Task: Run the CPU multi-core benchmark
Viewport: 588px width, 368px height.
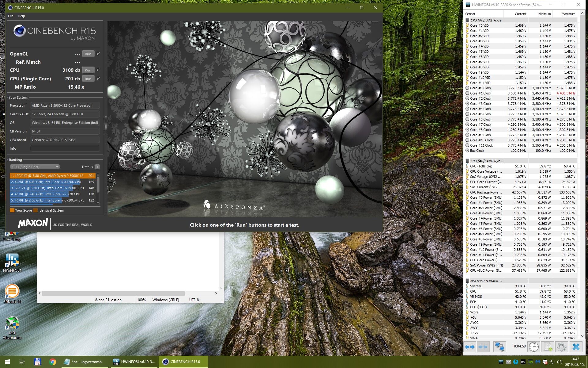Action: pos(88,70)
